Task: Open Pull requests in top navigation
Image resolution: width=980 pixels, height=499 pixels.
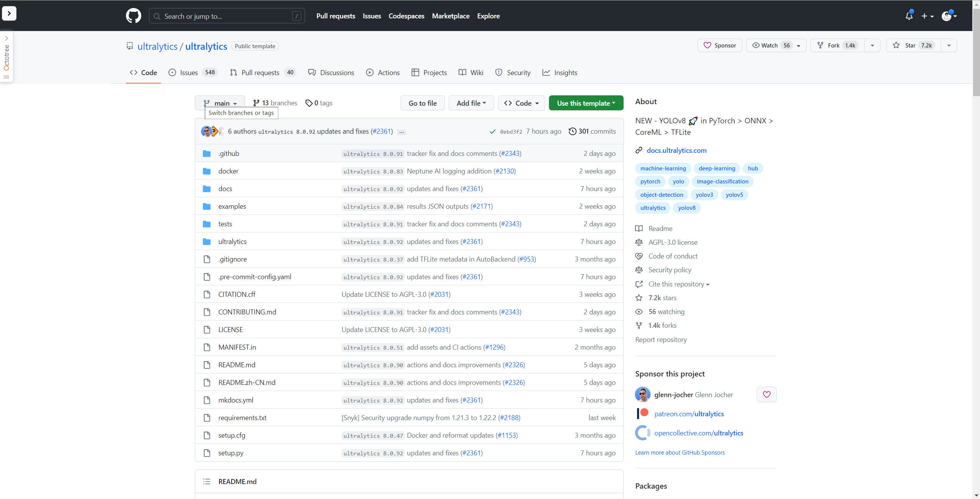Action: [x=336, y=16]
